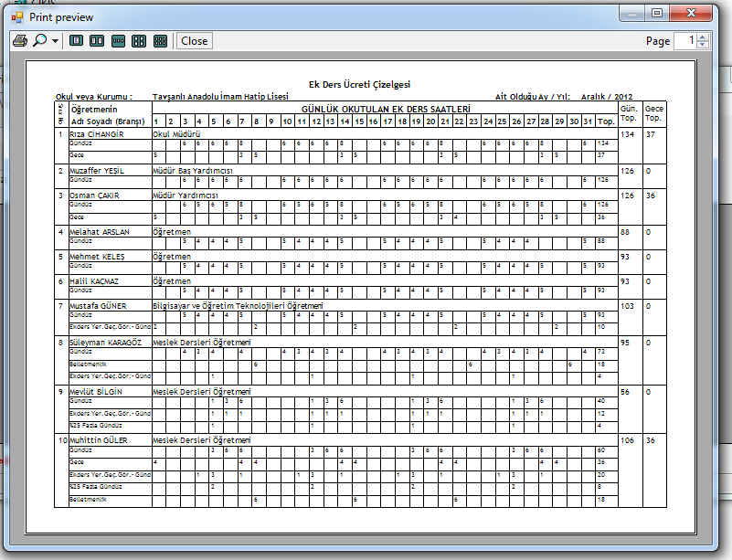732x560 pixels.
Task: Click Süleyman KARAGÖZ's day total '95'
Action: pyautogui.click(x=625, y=343)
